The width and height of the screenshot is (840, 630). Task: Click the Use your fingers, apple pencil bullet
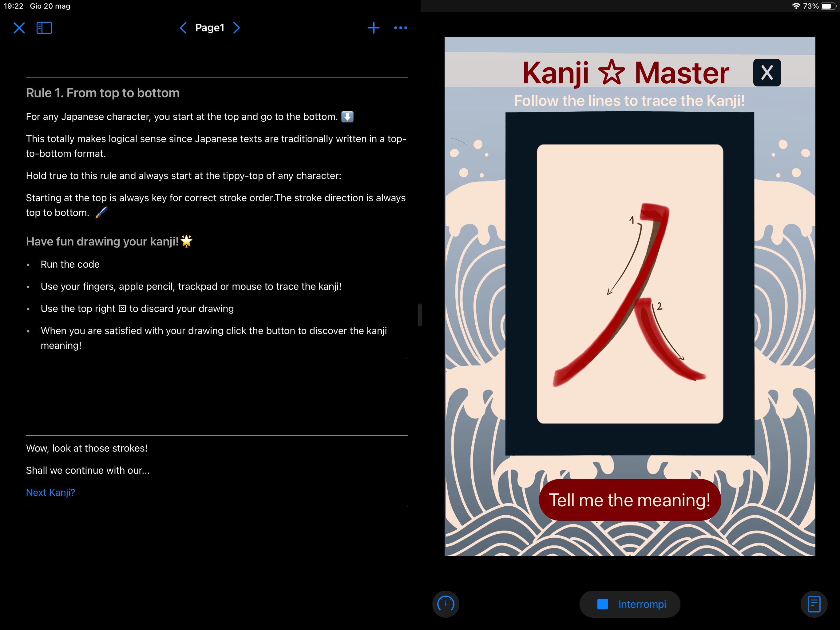pyautogui.click(x=191, y=286)
